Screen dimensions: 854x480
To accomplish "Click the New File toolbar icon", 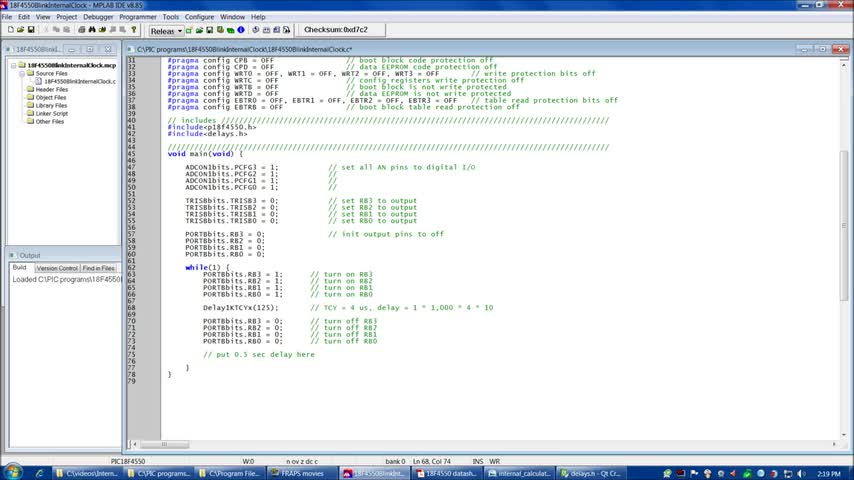I will tap(10, 30).
